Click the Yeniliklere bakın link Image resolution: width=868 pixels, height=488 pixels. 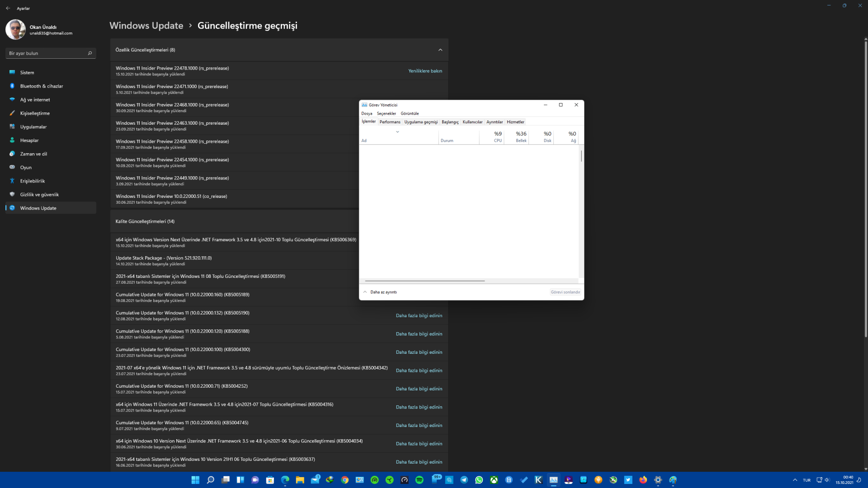[x=425, y=71]
